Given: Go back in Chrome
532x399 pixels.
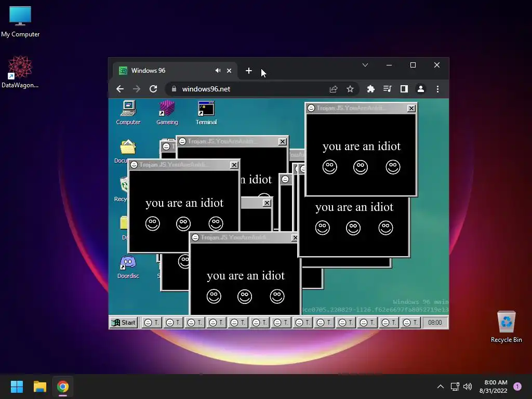Looking at the screenshot, I should coord(120,89).
